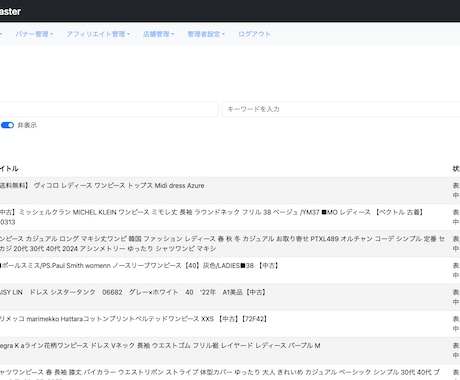This screenshot has height=380, width=460.
Task: Select the Aライン花柄ワンピース パープル M row
Action: 230,350
